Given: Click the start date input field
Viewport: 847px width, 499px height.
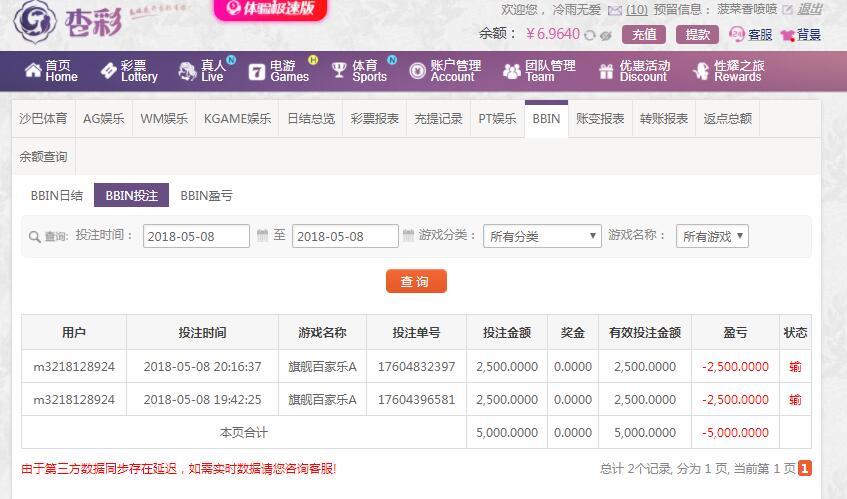Looking at the screenshot, I should pos(196,236).
